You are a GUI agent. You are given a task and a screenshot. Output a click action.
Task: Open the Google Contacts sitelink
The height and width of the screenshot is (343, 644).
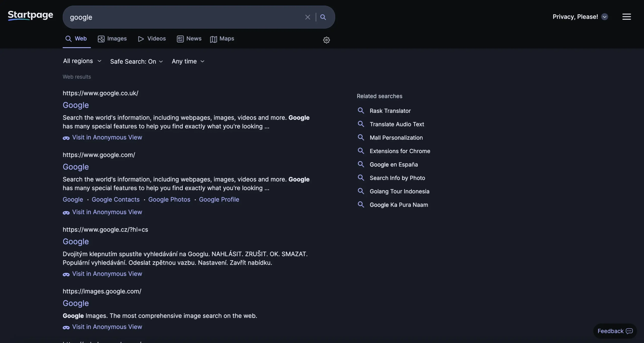(x=115, y=199)
